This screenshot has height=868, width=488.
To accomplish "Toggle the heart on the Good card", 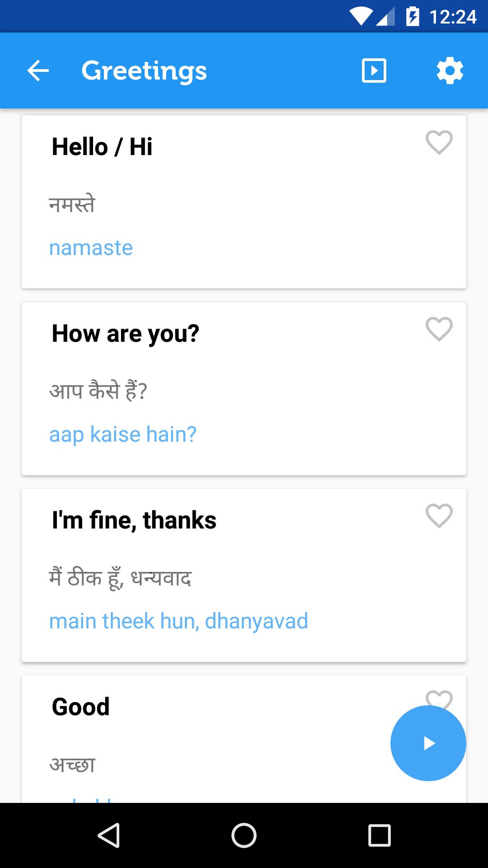I will click(439, 699).
